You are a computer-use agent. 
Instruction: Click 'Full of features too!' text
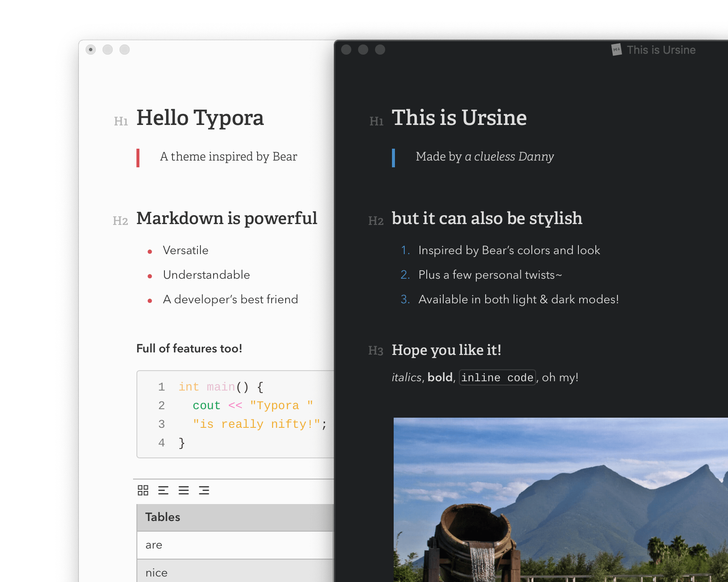coord(189,349)
